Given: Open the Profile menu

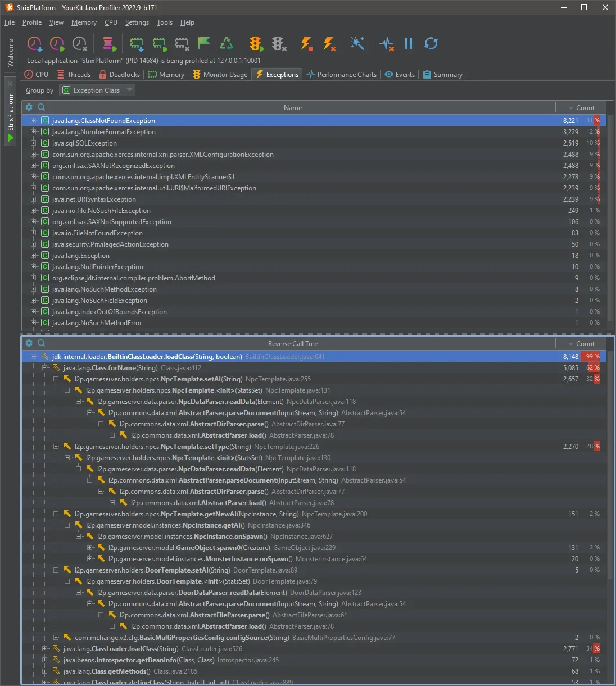Looking at the screenshot, I should point(32,22).
